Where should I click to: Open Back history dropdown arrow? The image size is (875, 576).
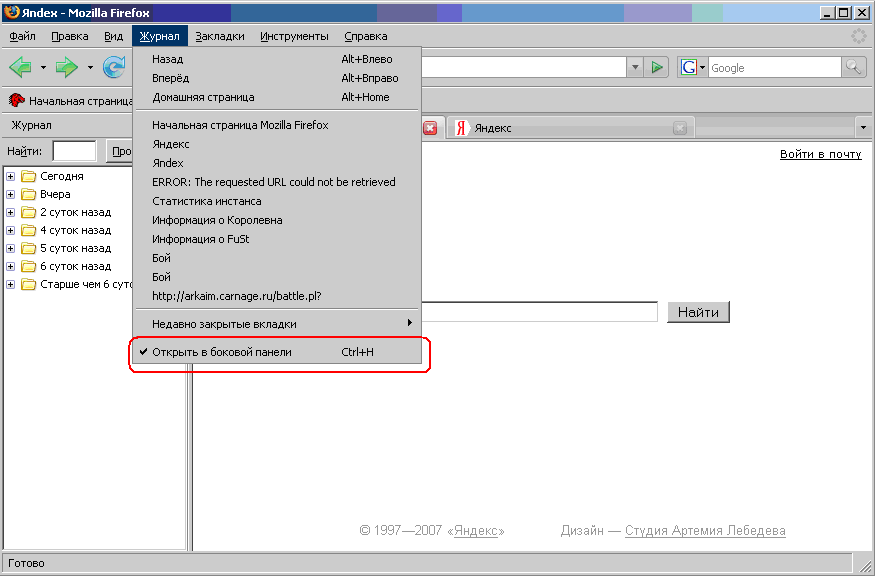pyautogui.click(x=43, y=68)
